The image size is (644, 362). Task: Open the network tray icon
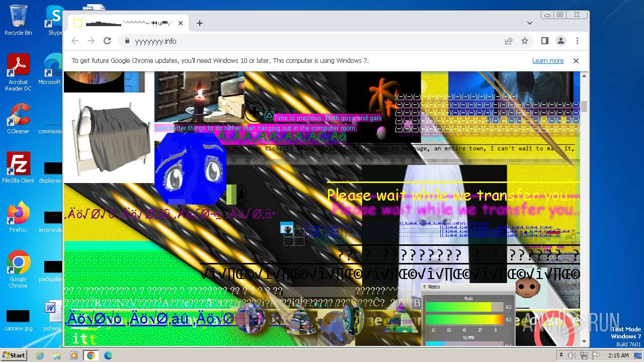pos(584,355)
